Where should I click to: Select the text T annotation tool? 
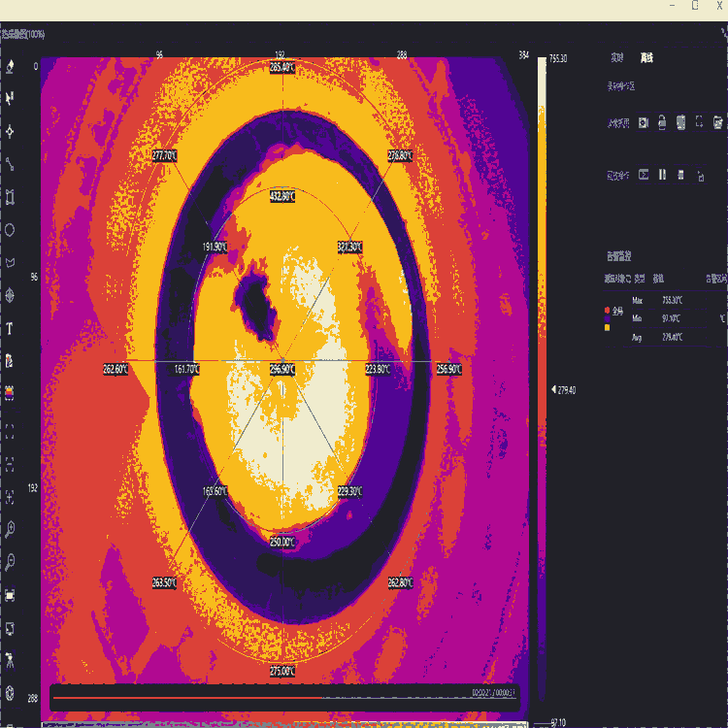(10, 329)
